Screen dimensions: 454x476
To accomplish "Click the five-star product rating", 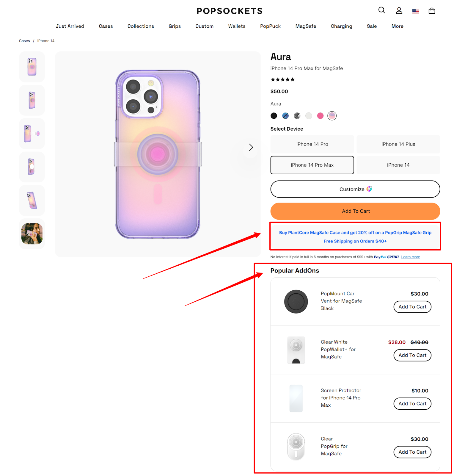I will pyautogui.click(x=282, y=79).
